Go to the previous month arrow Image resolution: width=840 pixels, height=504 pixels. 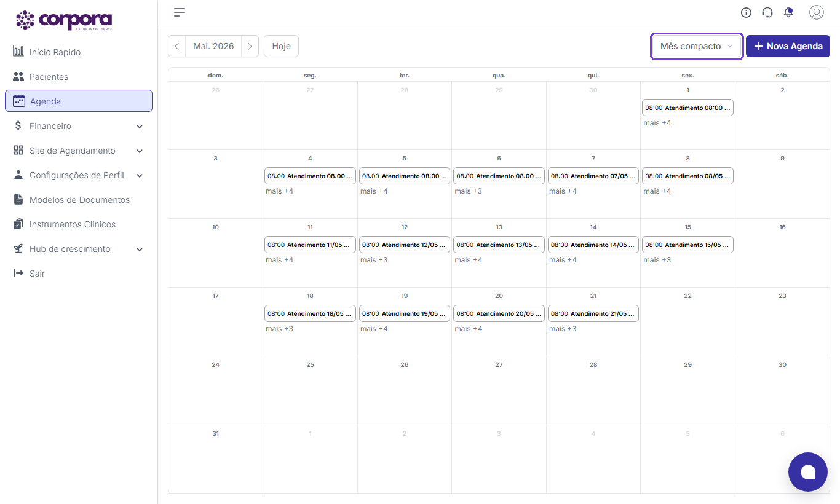click(176, 46)
